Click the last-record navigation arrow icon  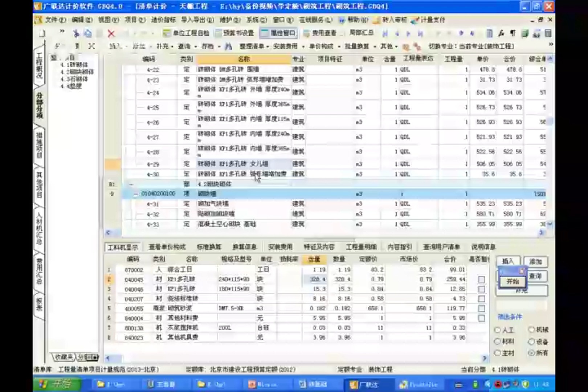(x=420, y=34)
